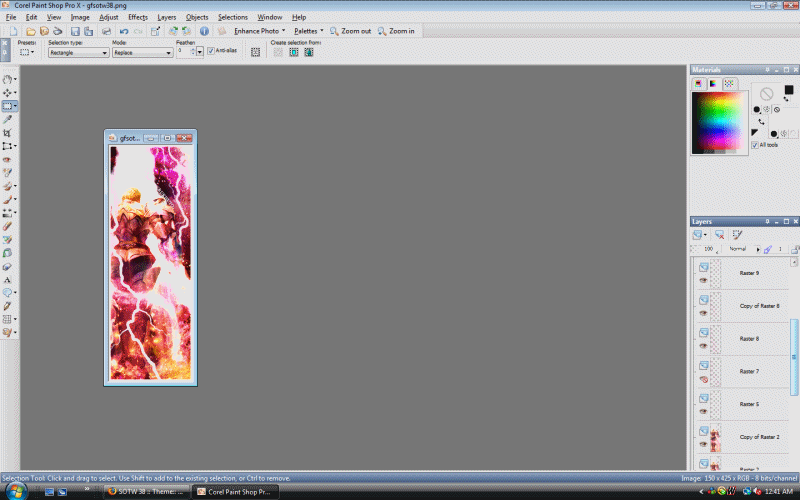Open the Feather value dropdown arrow
Image resolution: width=800 pixels, height=500 pixels.
(x=200, y=52)
